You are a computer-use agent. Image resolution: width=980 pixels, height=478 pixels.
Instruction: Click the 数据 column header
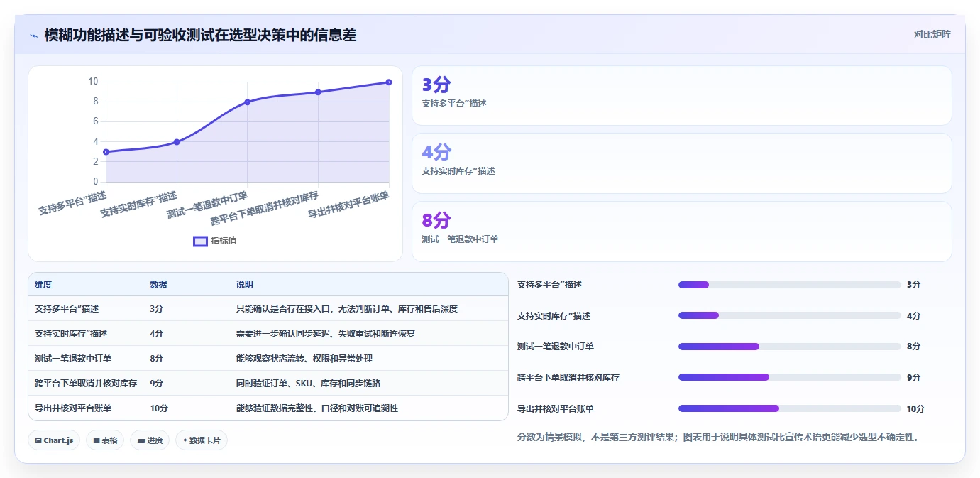158,284
